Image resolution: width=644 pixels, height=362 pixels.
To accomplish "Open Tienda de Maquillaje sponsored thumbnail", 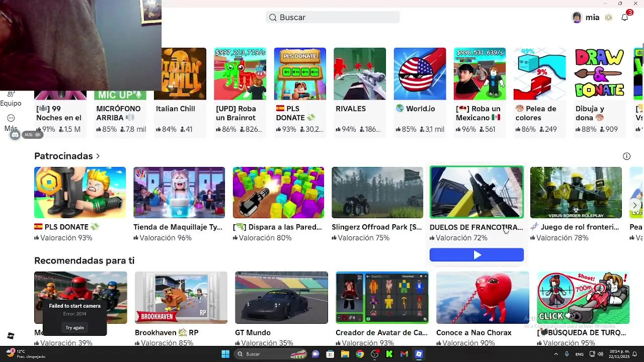I will coord(179,193).
